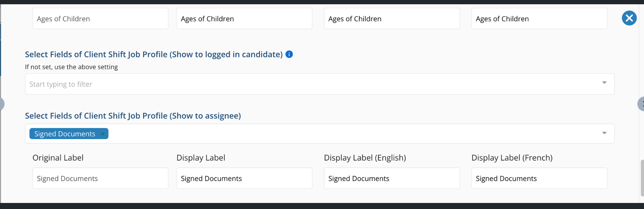Viewport: 644px width, 209px height.
Task: Click the greyed-out Ages of Children original field
Action: point(100,19)
